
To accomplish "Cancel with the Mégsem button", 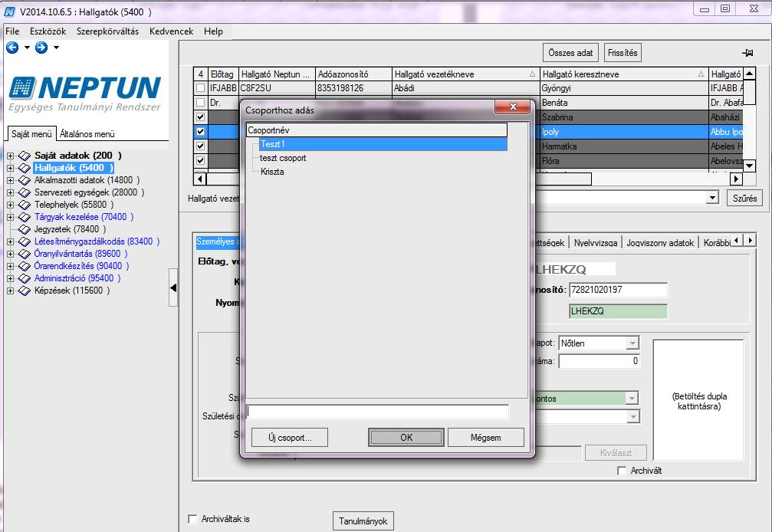I will 486,438.
